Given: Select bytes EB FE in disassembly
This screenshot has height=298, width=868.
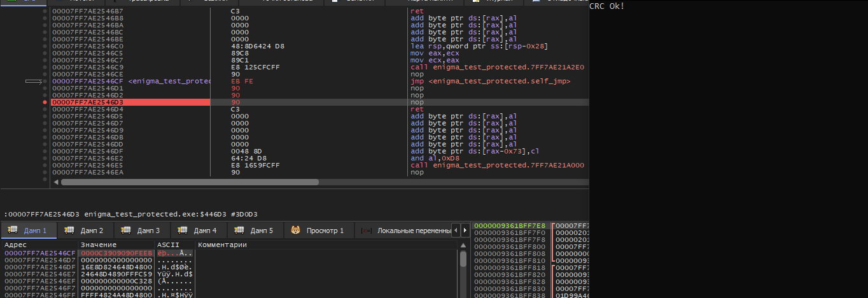Looking at the screenshot, I should click(241, 81).
